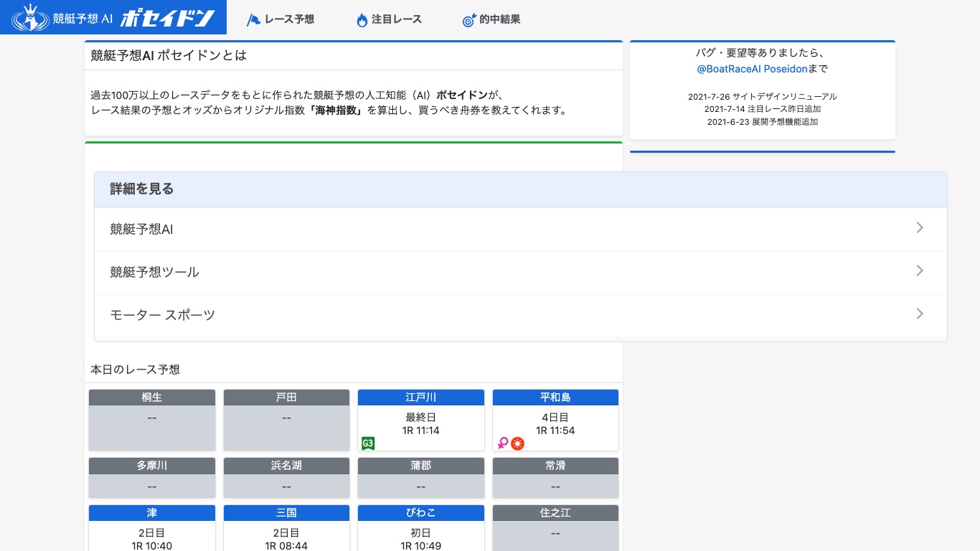Open the モーター スポーツ list entry
The width and height of the screenshot is (980, 551).
click(x=520, y=316)
